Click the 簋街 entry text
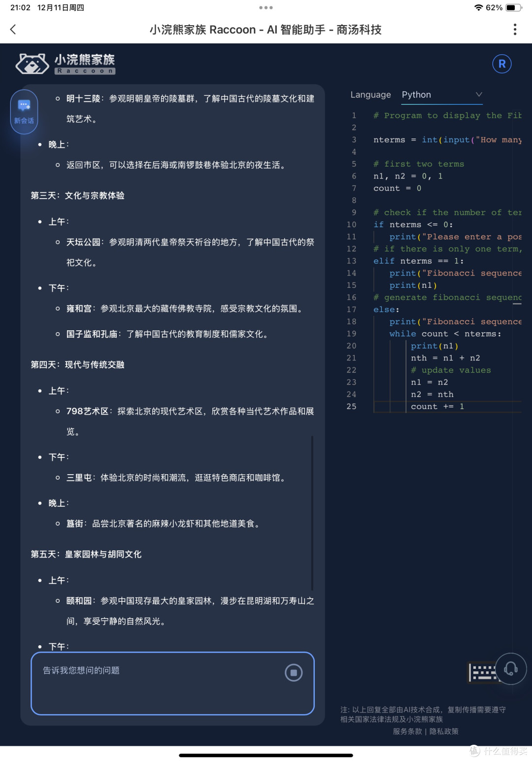532x762 pixels. pyautogui.click(x=164, y=523)
